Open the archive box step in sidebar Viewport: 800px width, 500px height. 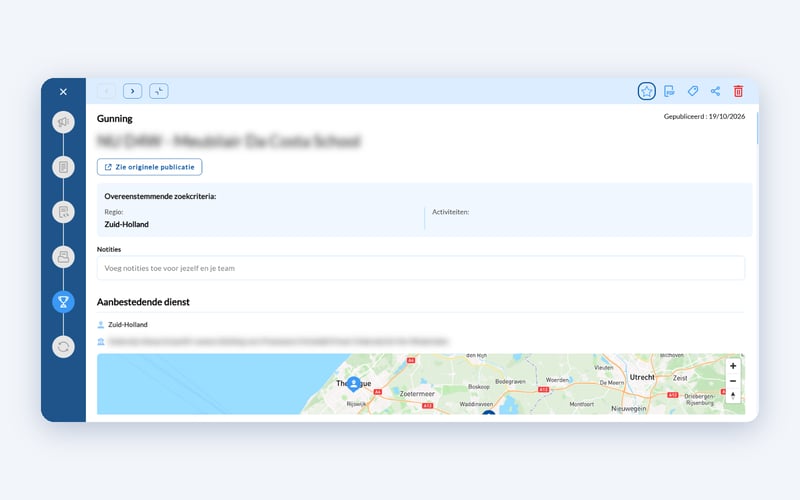63,257
